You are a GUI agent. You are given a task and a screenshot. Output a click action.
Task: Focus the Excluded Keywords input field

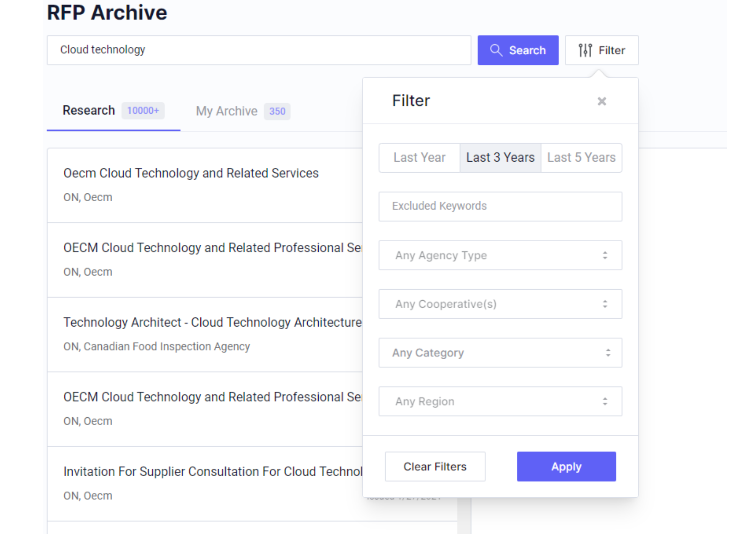tap(500, 206)
